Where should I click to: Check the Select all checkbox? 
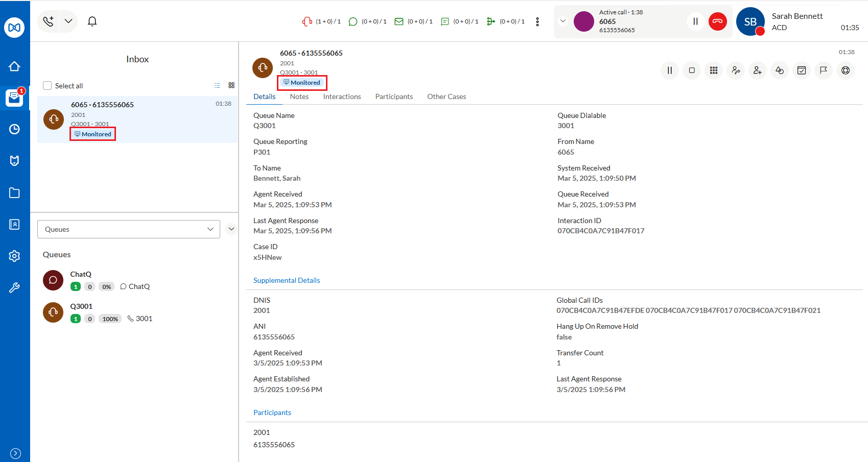tap(48, 86)
